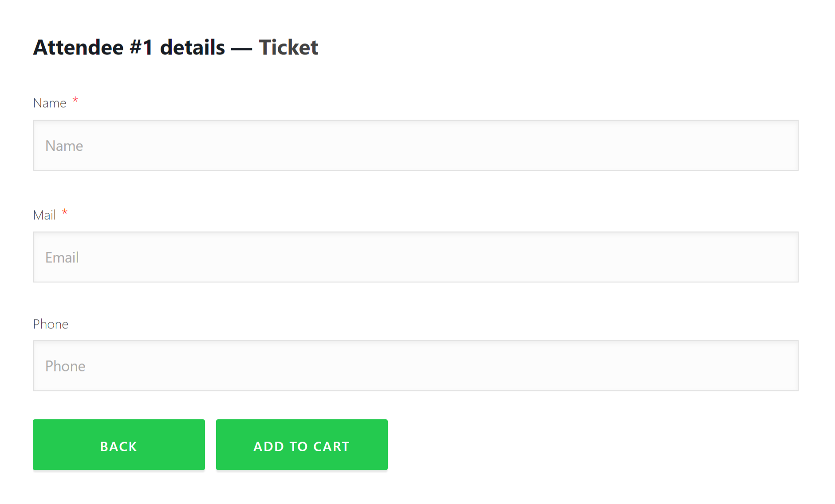Activate the required Mail text box
The height and width of the screenshot is (504, 835).
[415, 257]
